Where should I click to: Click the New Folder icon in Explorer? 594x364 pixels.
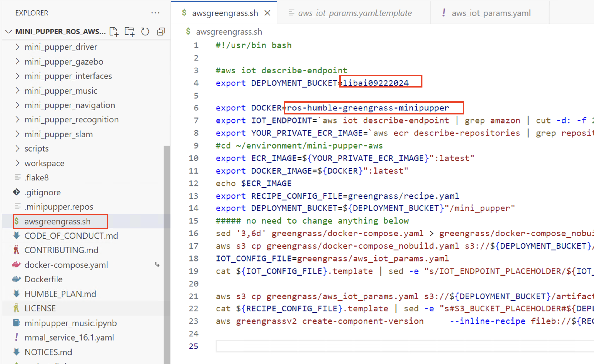coord(129,32)
